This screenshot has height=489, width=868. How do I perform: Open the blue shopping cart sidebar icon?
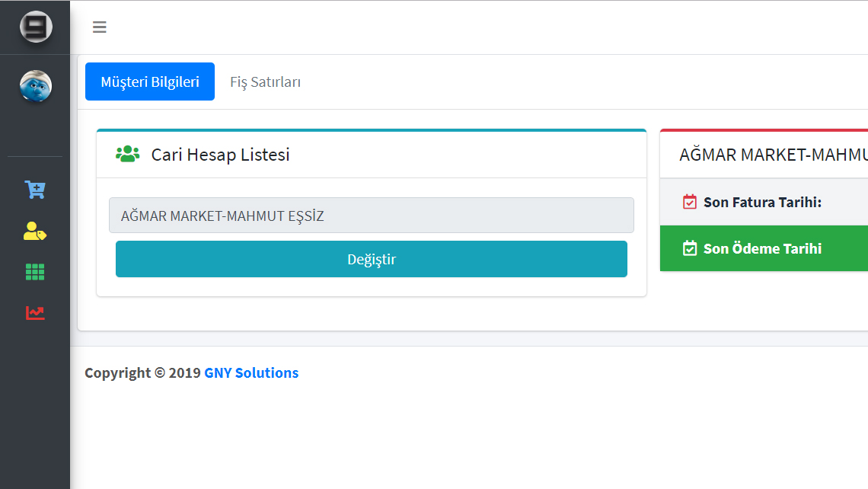click(x=35, y=190)
